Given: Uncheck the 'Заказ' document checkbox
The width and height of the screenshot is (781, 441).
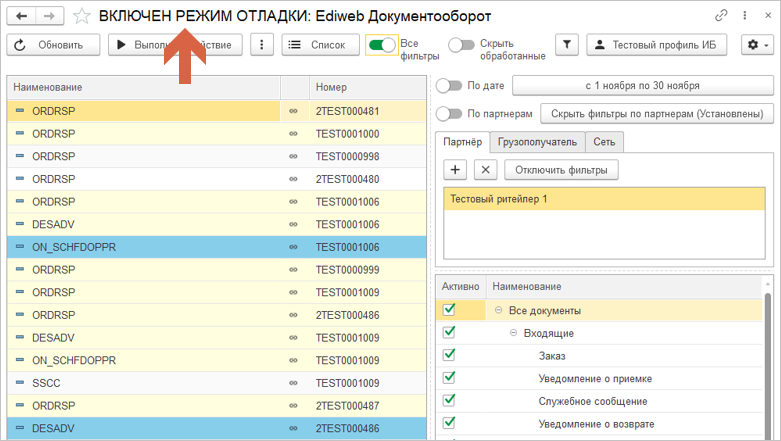Looking at the screenshot, I should 449,355.
